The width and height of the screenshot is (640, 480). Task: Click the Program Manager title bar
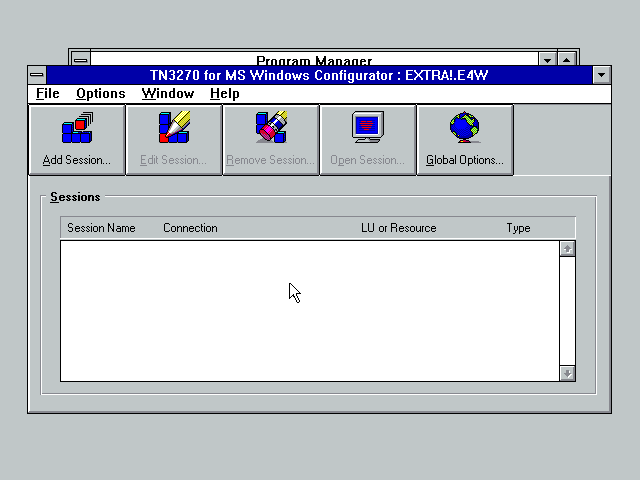(x=314, y=59)
